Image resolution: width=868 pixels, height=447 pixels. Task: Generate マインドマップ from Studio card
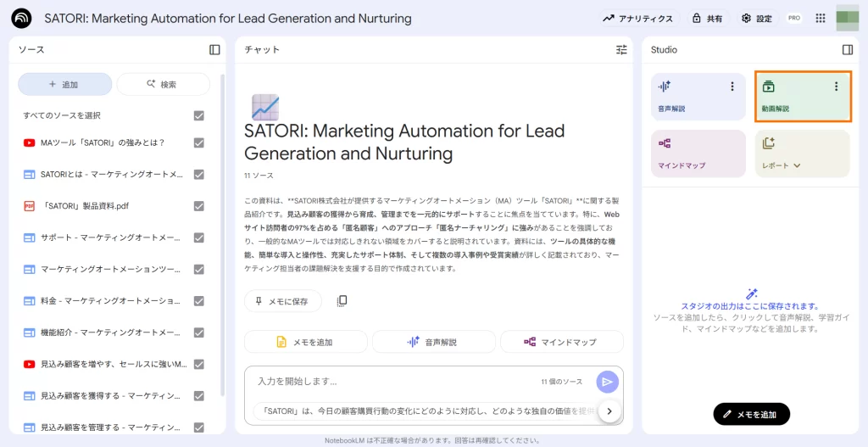tap(698, 154)
